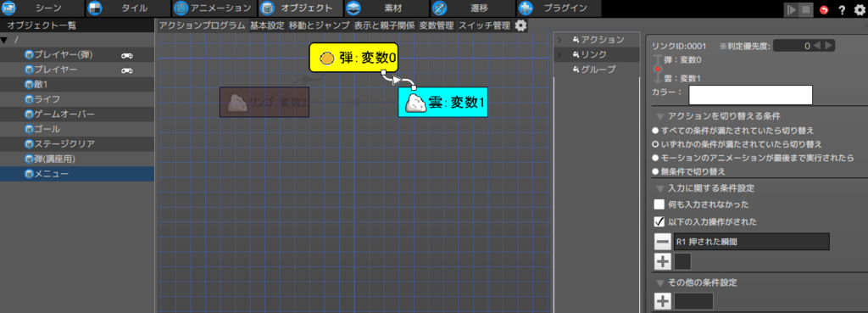The width and height of the screenshot is (868, 313).
Task: Click empty field beside other-condition plus
Action: (x=693, y=301)
